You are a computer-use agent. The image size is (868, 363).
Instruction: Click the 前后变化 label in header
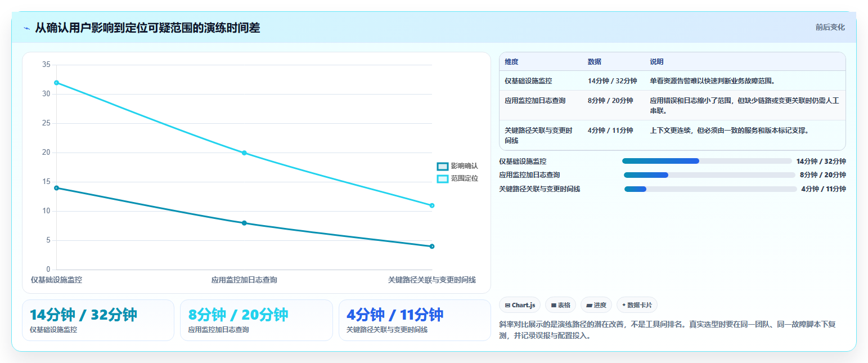click(x=830, y=27)
